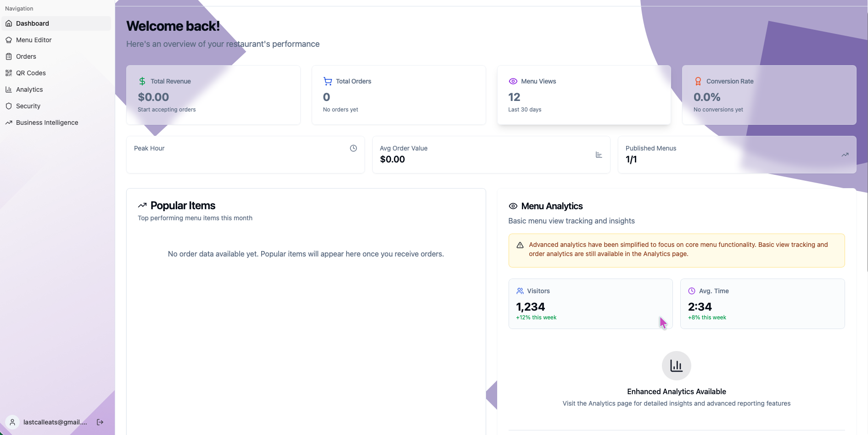Image resolution: width=868 pixels, height=435 pixels.
Task: Click the user avatar icon in sidebar
Action: (x=12, y=422)
